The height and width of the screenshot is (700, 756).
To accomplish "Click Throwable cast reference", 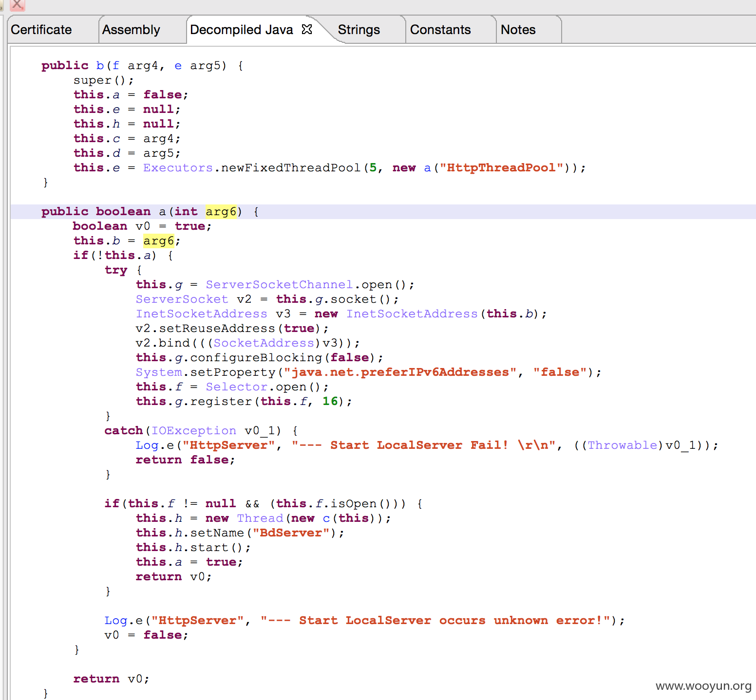I will coord(622,445).
